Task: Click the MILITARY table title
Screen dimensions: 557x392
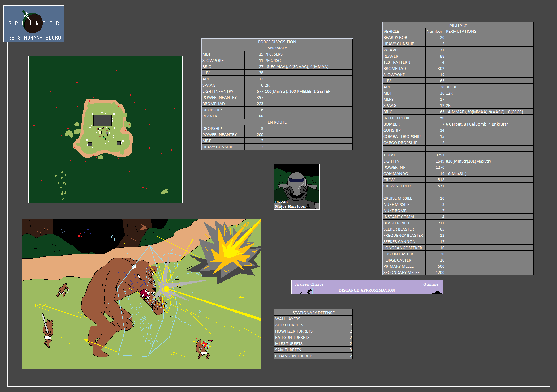Action: (x=458, y=25)
